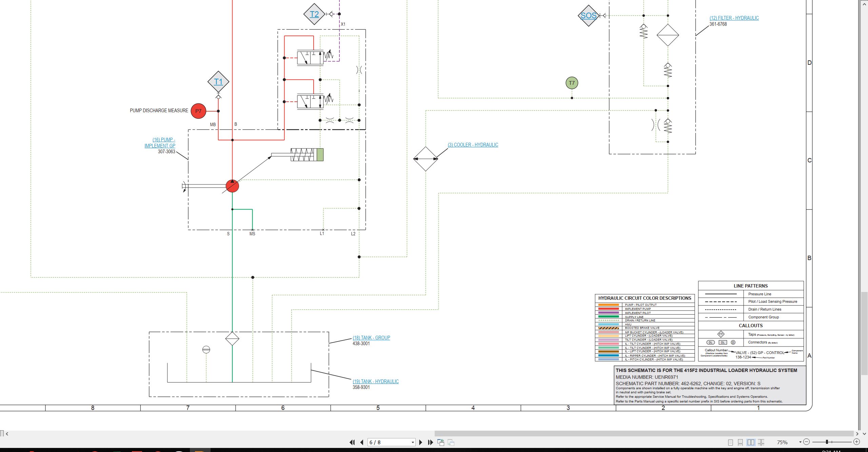Click the L2 port label on pump
This screenshot has height=452, width=868.
pyautogui.click(x=353, y=234)
